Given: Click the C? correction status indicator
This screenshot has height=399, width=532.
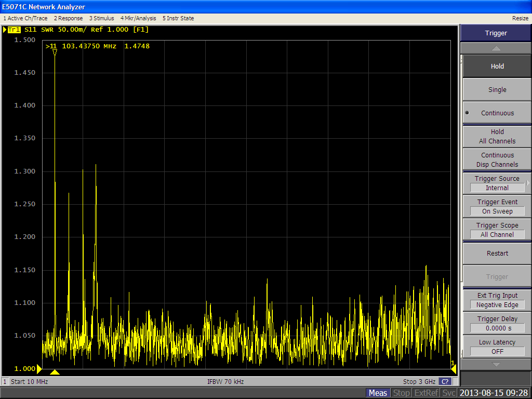Looking at the screenshot, I should 444,381.
